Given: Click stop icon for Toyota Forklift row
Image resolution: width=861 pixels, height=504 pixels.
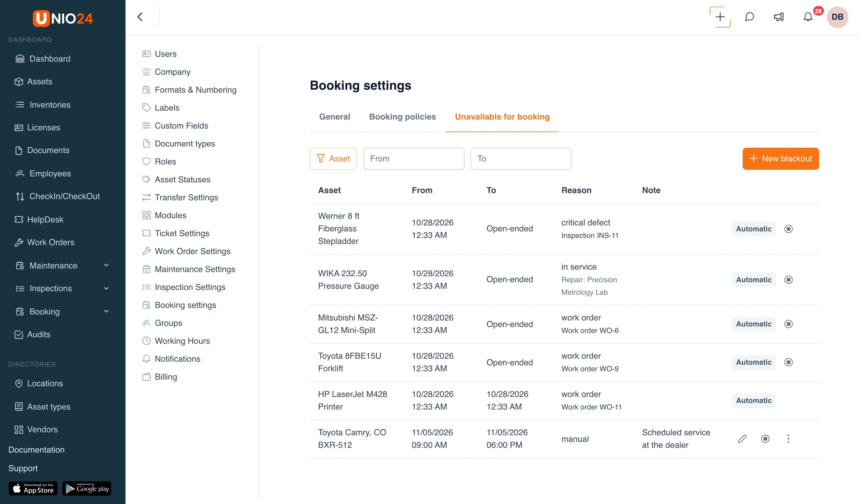Looking at the screenshot, I should pyautogui.click(x=789, y=362).
